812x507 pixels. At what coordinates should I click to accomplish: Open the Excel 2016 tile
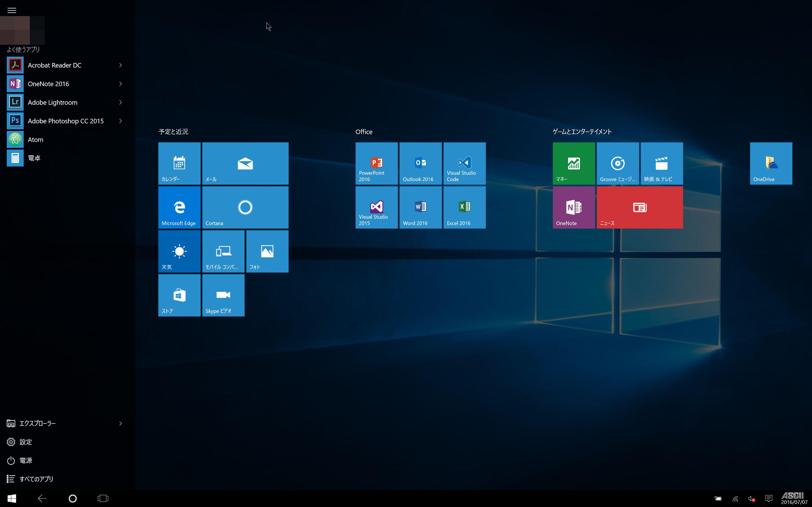(464, 207)
